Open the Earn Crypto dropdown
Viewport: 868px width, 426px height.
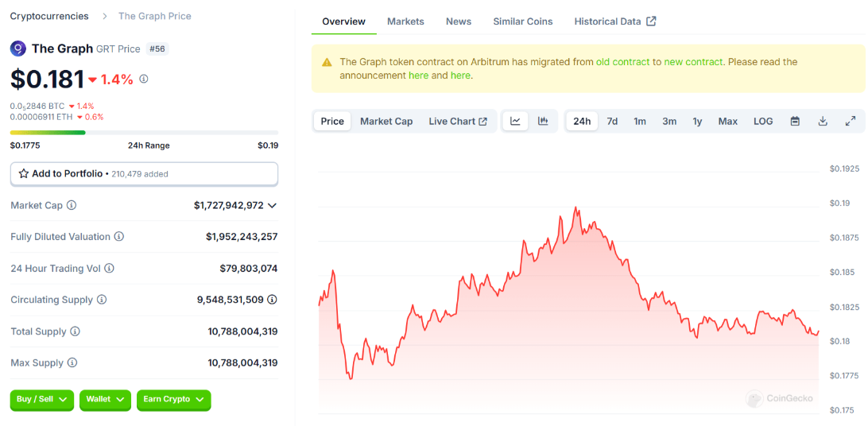[174, 400]
